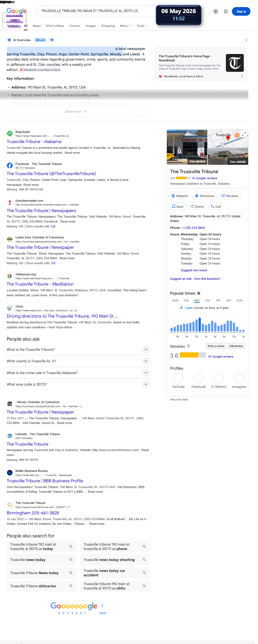Click Write a review button
This screenshot has height=644, width=258.
(216, 346)
